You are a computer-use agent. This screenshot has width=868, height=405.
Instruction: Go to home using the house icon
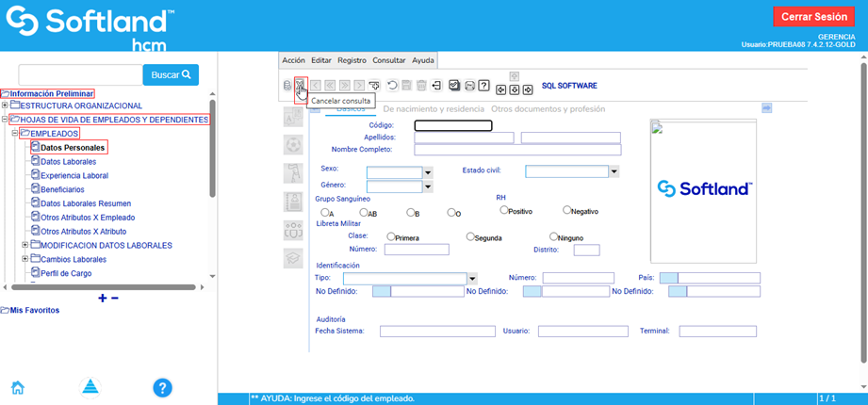tap(17, 387)
